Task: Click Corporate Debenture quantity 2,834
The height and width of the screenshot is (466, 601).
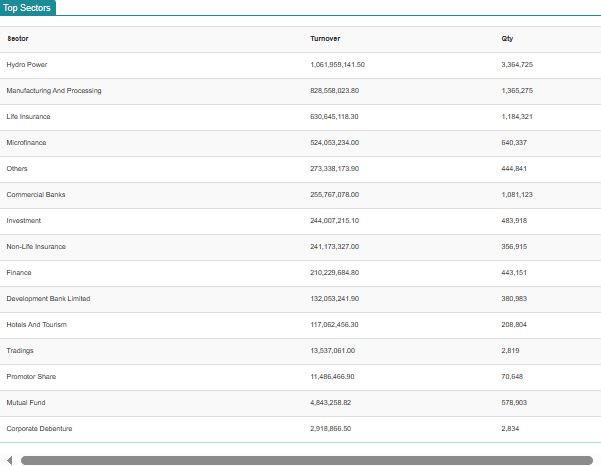Action: pyautogui.click(x=510, y=429)
